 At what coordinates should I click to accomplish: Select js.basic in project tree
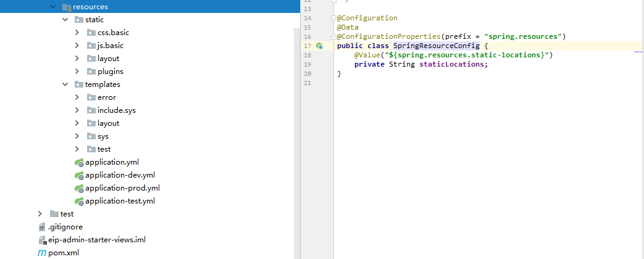pyautogui.click(x=111, y=46)
